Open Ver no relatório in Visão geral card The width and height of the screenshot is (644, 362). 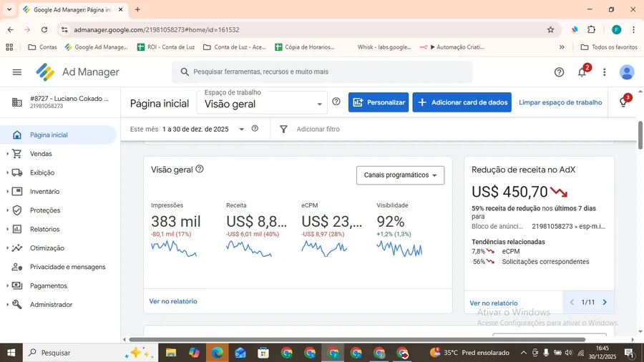tap(173, 301)
